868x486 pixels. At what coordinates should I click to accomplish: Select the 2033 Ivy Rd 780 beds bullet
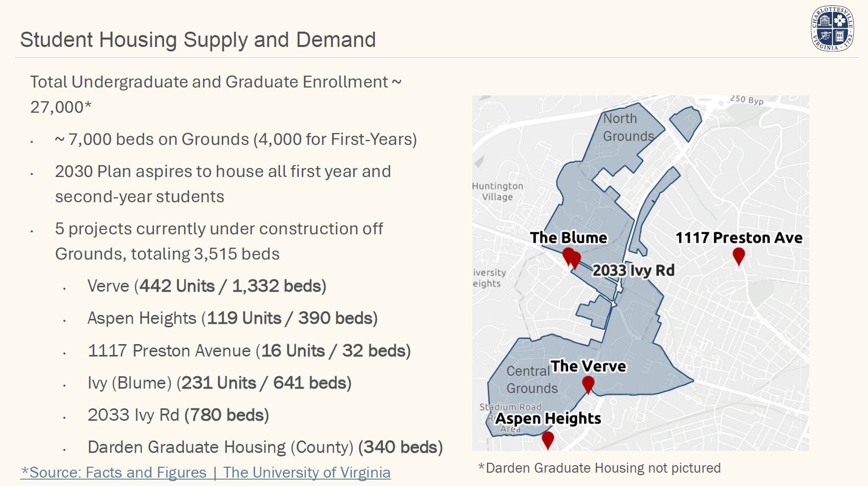[x=178, y=415]
